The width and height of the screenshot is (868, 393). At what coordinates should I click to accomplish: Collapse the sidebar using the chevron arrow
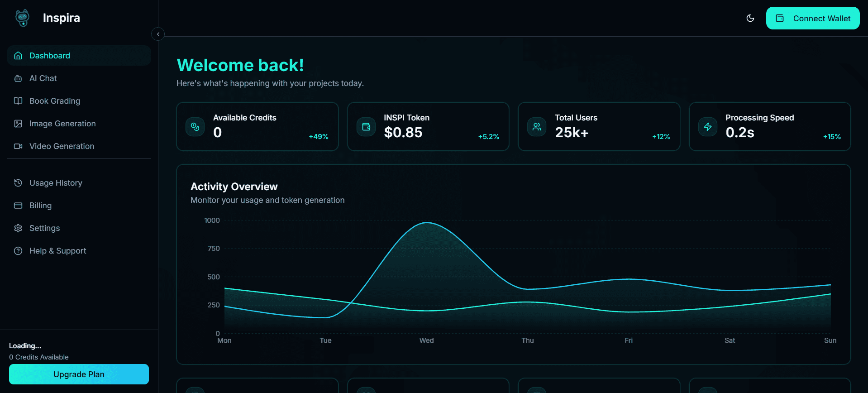click(x=158, y=34)
